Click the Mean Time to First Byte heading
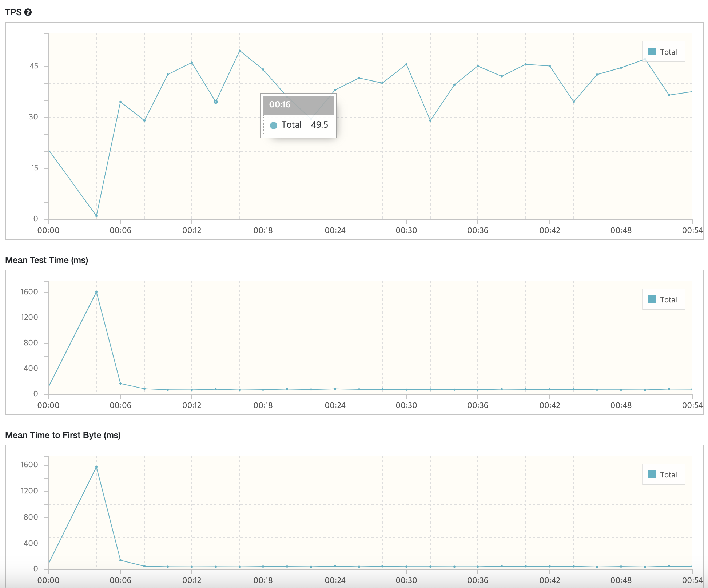This screenshot has height=588, width=708. click(x=63, y=435)
